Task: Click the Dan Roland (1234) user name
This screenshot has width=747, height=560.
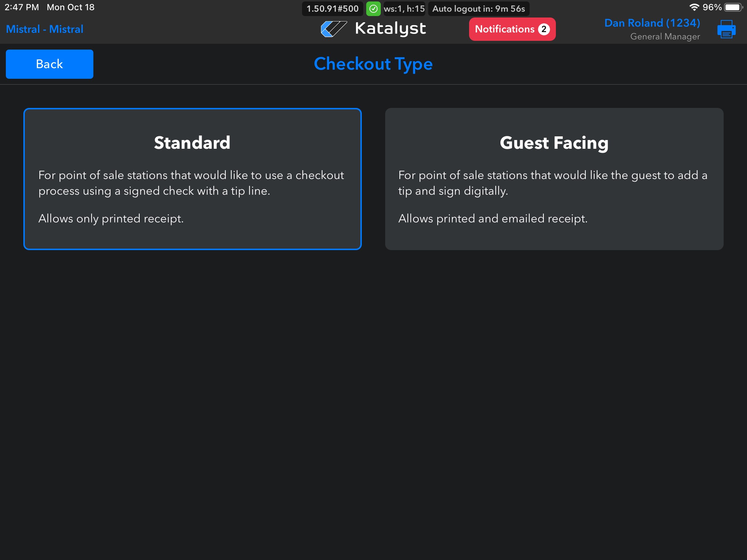Action: click(x=652, y=23)
